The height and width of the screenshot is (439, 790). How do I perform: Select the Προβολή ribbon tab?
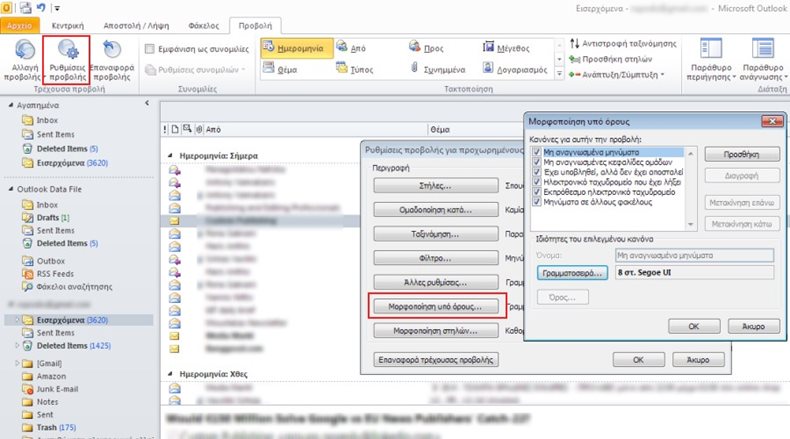point(255,25)
